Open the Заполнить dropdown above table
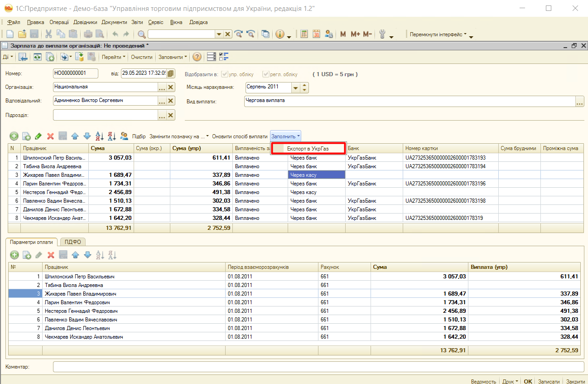This screenshot has width=588, height=384. pos(286,136)
